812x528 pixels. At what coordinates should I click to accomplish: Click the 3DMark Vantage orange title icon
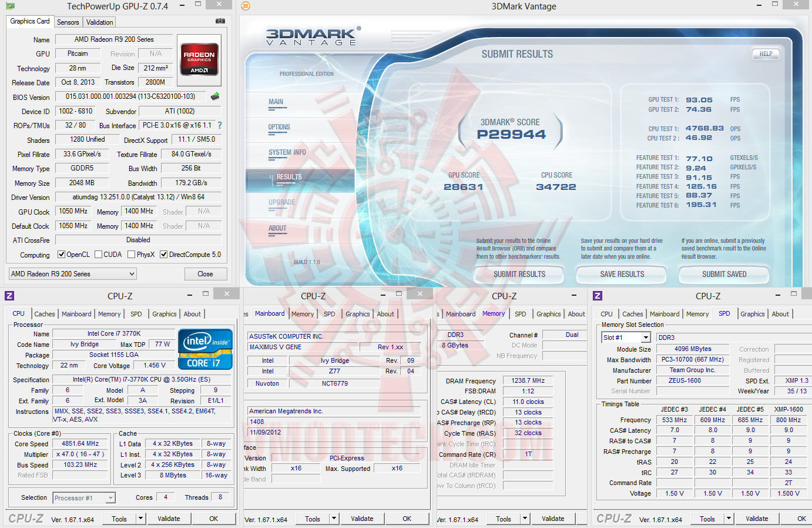[246, 6]
